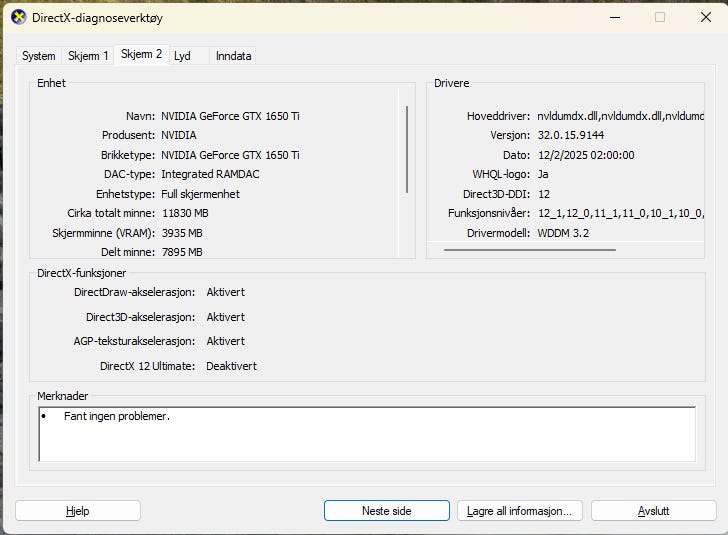Click inside the Merknader notes box

tap(367, 434)
